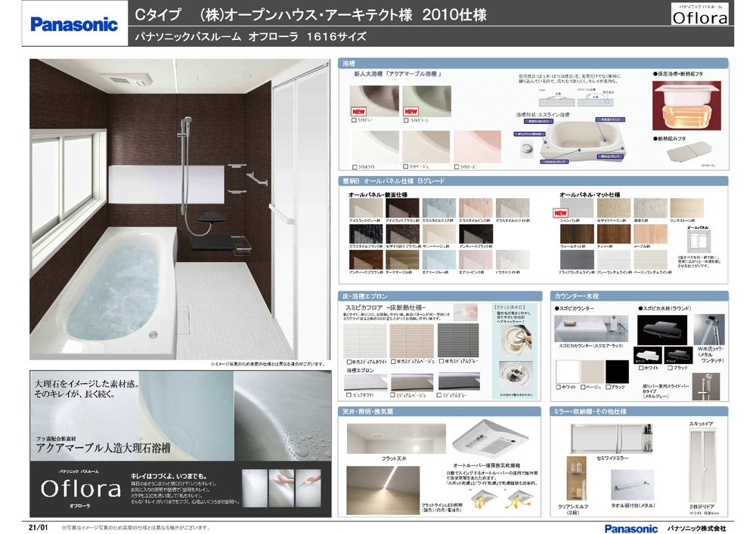Check the ライトホワイト bathtub color box
This screenshot has width=756, height=534.
(355, 167)
